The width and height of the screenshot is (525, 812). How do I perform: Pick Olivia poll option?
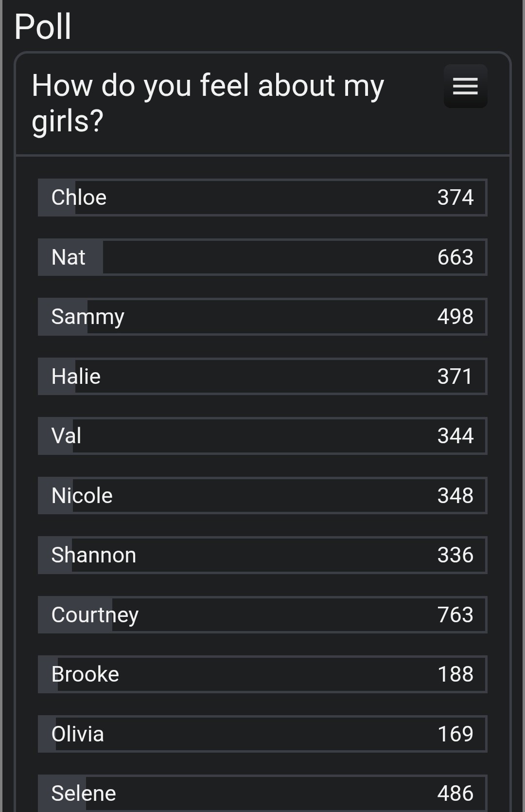[262, 734]
